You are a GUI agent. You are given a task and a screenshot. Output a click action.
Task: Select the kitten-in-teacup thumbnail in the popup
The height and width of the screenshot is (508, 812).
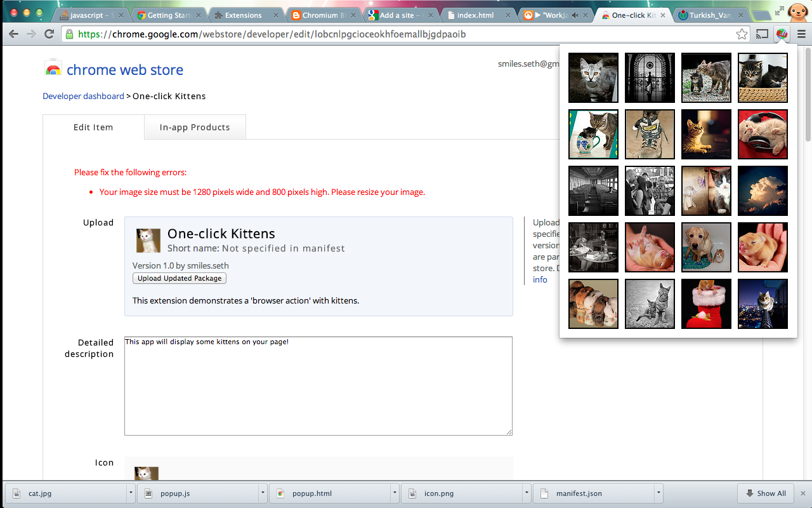[593, 134]
